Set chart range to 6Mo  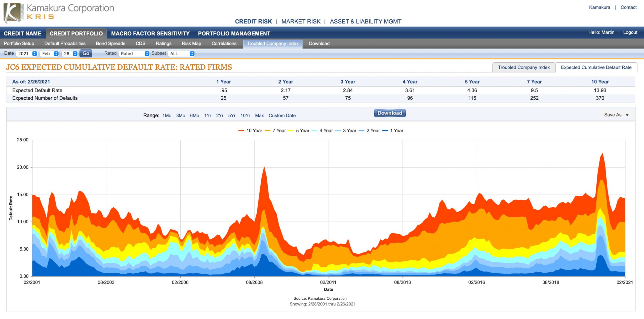(x=194, y=115)
